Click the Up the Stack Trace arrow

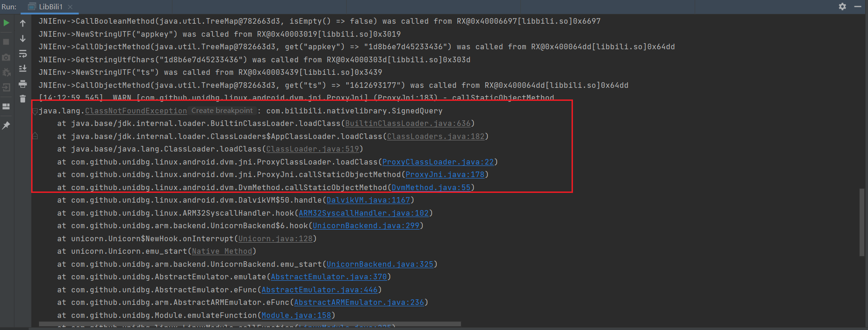click(23, 23)
